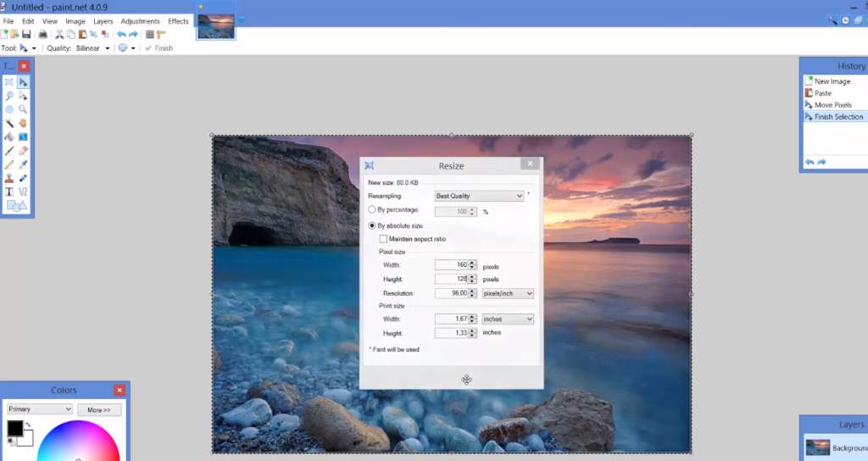Image resolution: width=868 pixels, height=461 pixels.
Task: Toggle pixel grid icon in toolbar
Action: point(149,34)
